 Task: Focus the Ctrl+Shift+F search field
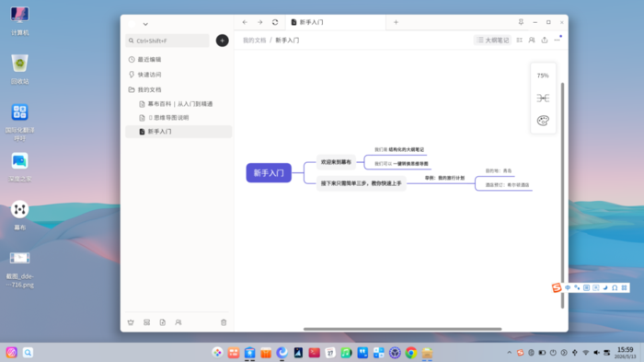point(167,41)
